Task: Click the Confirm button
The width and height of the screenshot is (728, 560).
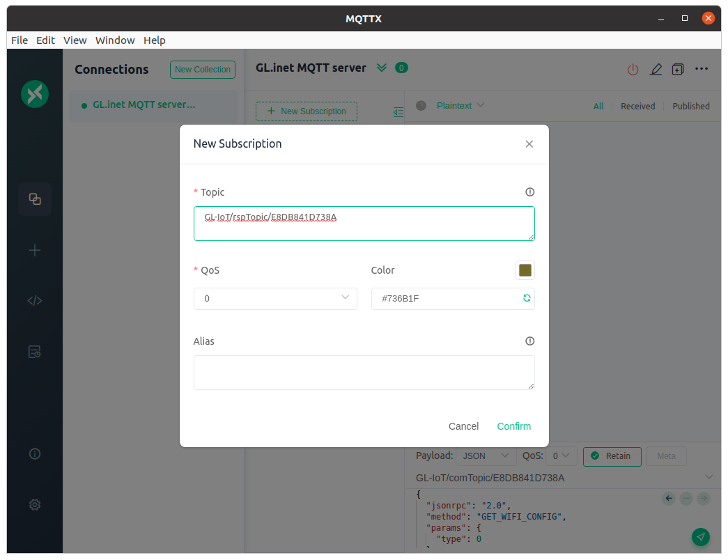Action: [514, 426]
